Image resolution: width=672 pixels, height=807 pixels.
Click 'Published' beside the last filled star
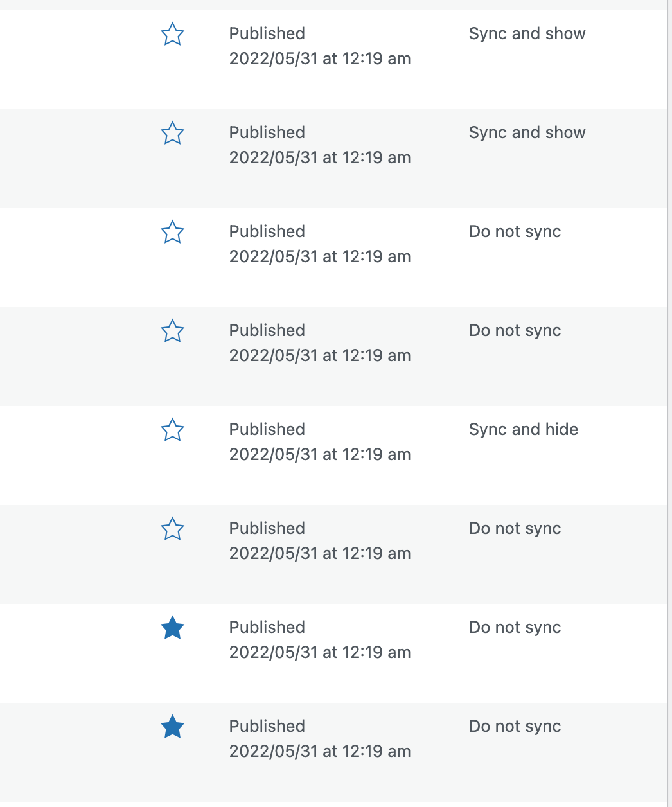(x=267, y=726)
